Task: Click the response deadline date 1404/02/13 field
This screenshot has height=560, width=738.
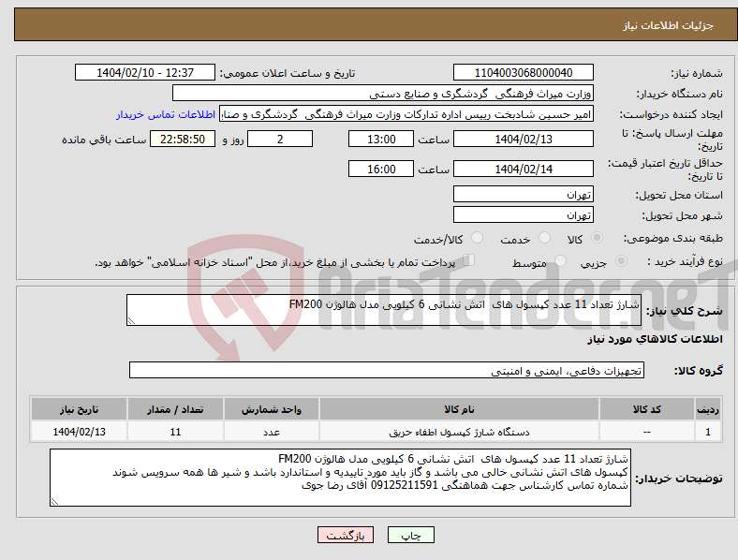Action: pyautogui.click(x=523, y=140)
